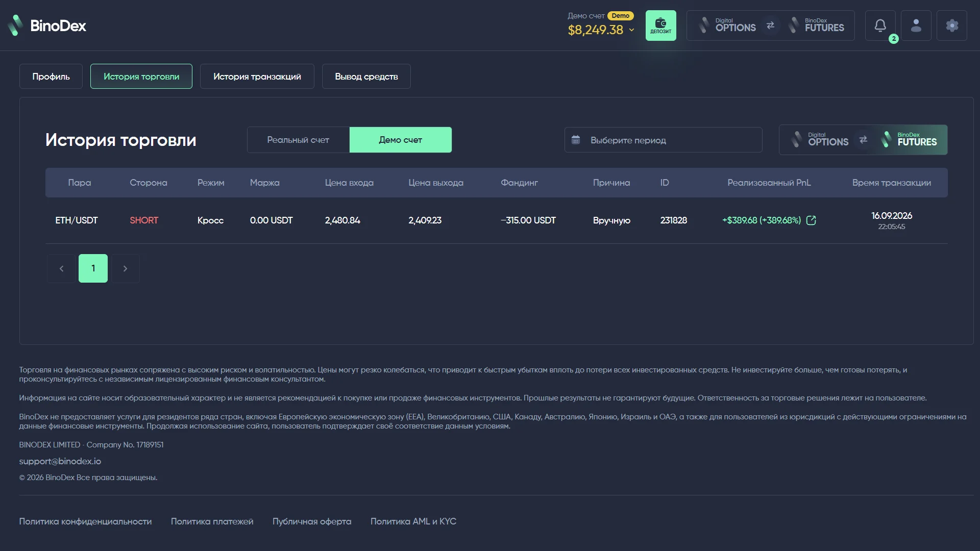The height and width of the screenshot is (551, 980).
Task: Select BinoDex Futures in header
Action: 817,26
